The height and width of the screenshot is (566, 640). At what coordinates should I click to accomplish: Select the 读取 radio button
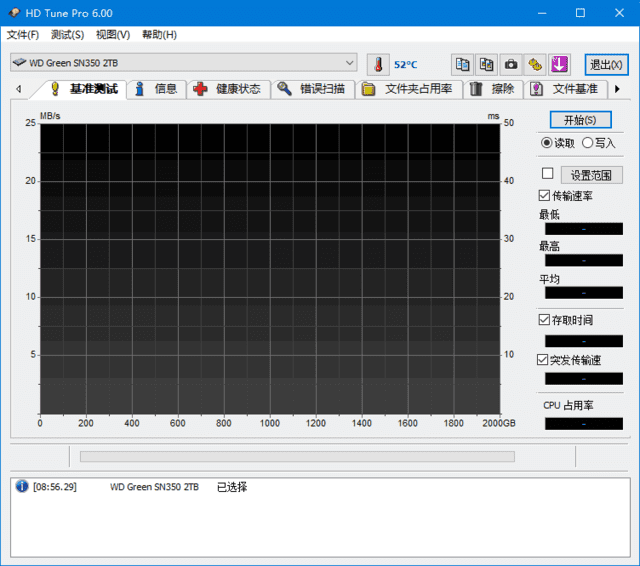547,143
